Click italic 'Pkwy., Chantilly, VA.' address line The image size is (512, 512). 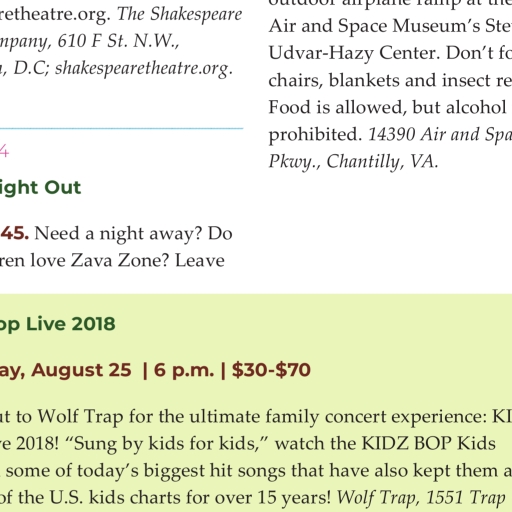point(353,162)
